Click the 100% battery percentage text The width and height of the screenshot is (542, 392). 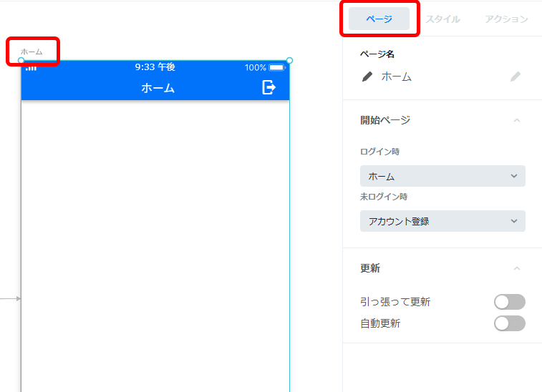point(256,67)
